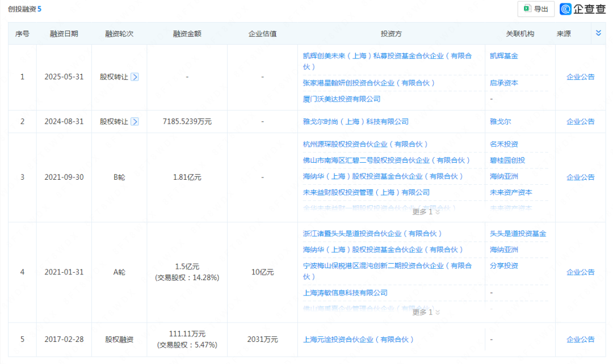Open 海纳华（上海）股权投资基金 link in B轮 row

(383, 176)
